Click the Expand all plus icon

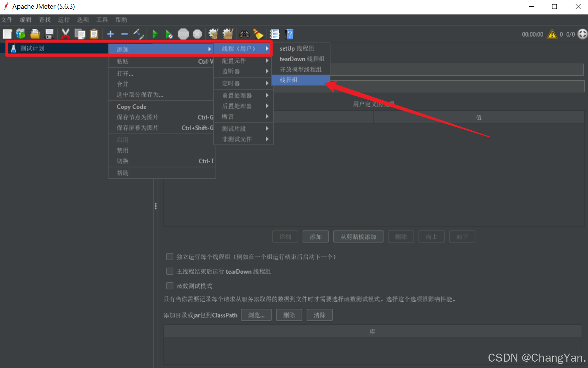click(x=111, y=34)
